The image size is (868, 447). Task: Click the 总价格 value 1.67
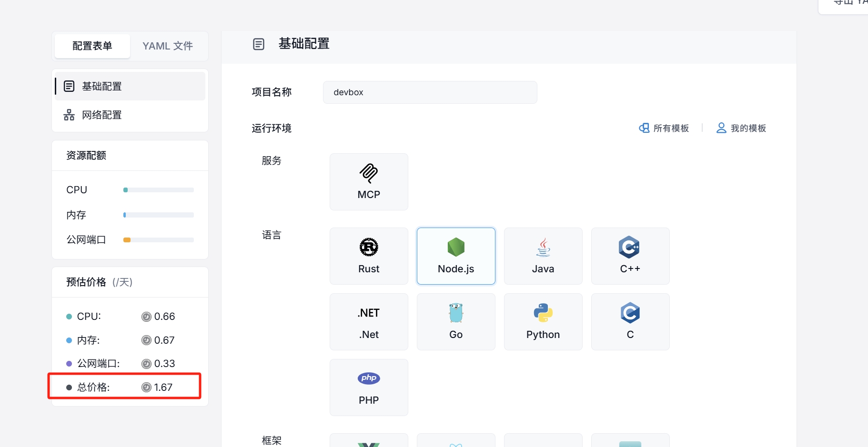[163, 387]
